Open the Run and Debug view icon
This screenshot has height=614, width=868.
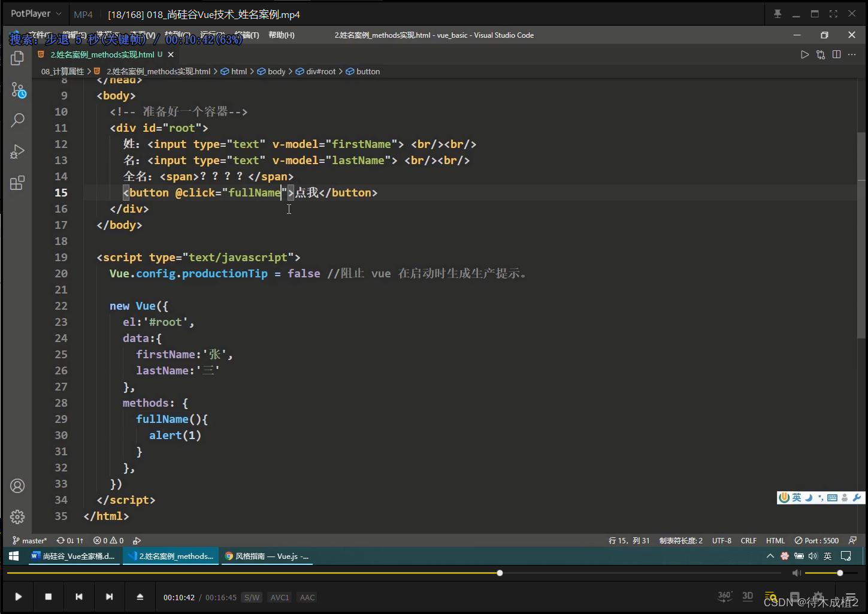coord(17,152)
